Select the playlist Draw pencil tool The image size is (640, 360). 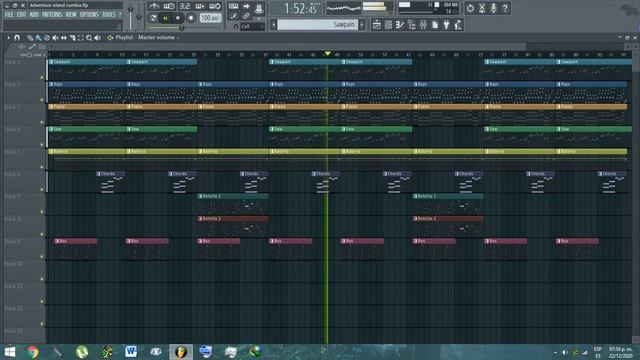pos(30,38)
